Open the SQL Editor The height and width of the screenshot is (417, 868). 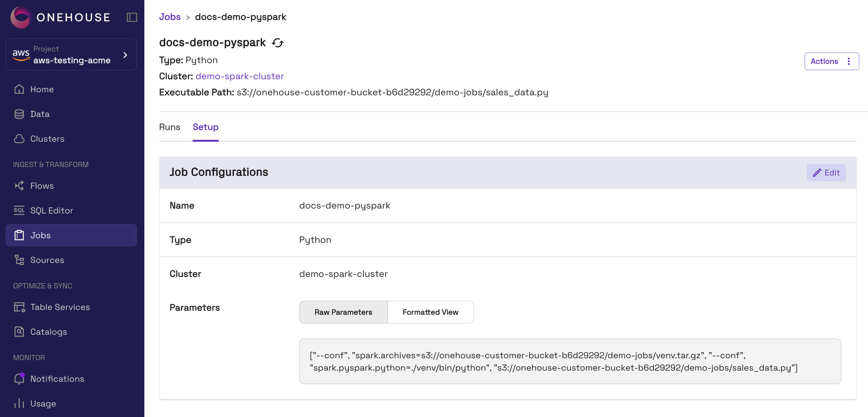click(51, 210)
